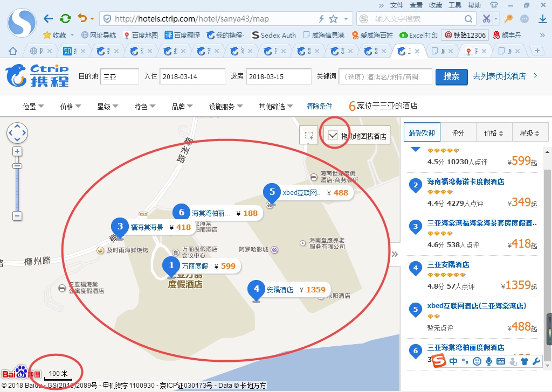Expand the 设施服务 filter dropdown
The width and height of the screenshot is (552, 392).
[x=226, y=106]
